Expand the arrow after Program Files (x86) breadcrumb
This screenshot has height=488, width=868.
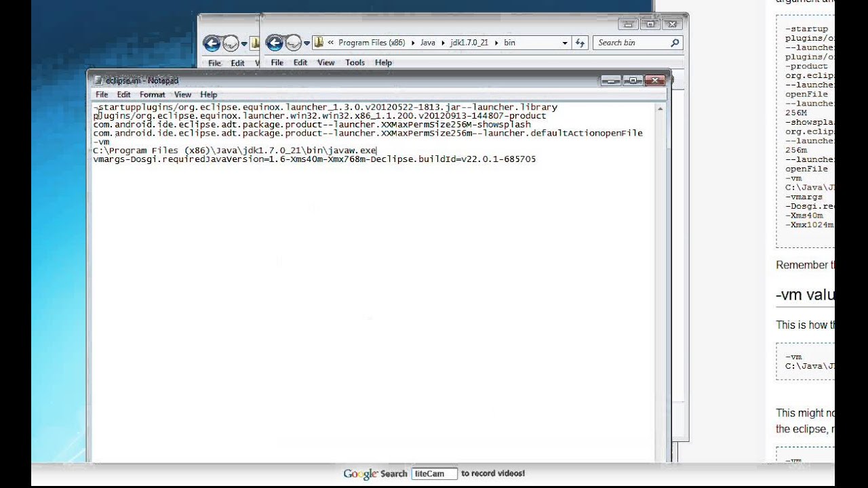click(412, 43)
